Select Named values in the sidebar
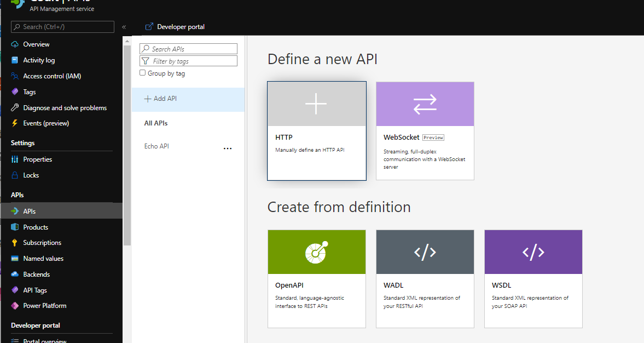 pos(43,259)
